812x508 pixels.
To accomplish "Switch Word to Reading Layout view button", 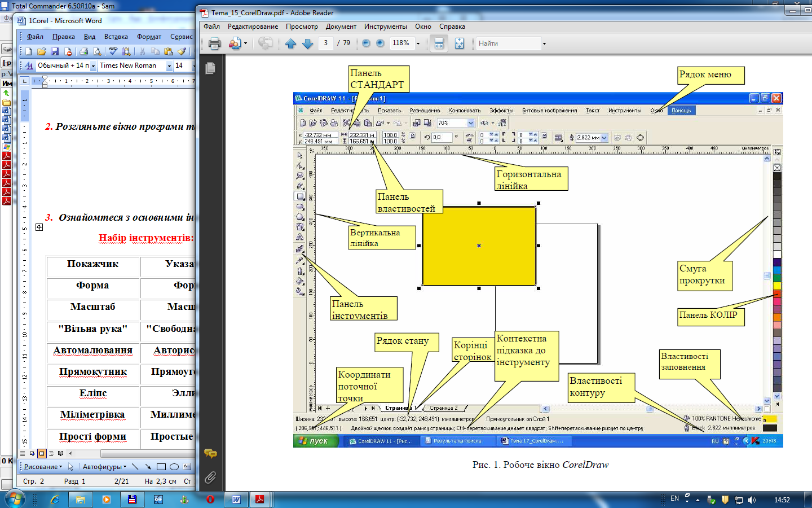I will [61, 453].
